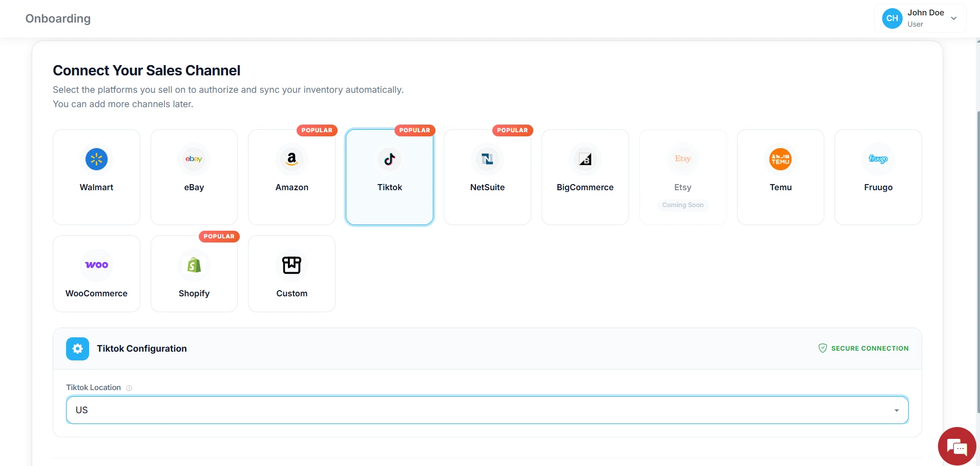Click the Tiktok Configuration heading
Screen dimensions: 980x466
[x=142, y=349]
